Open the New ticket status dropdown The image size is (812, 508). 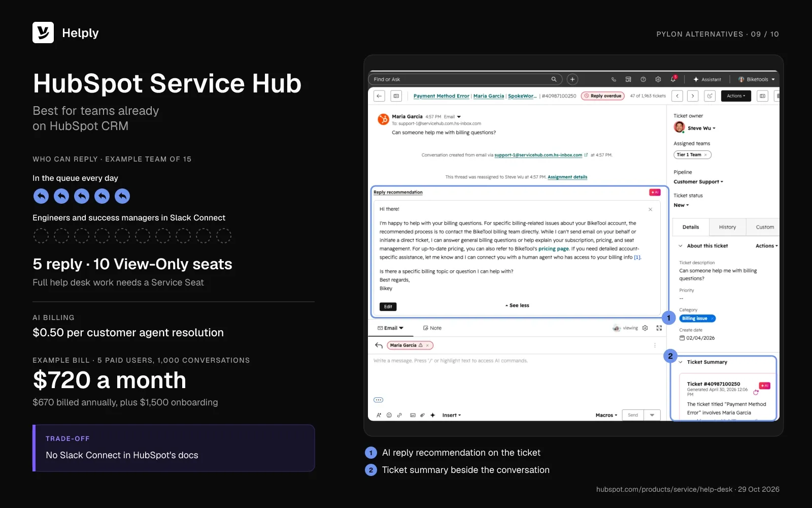(x=681, y=205)
